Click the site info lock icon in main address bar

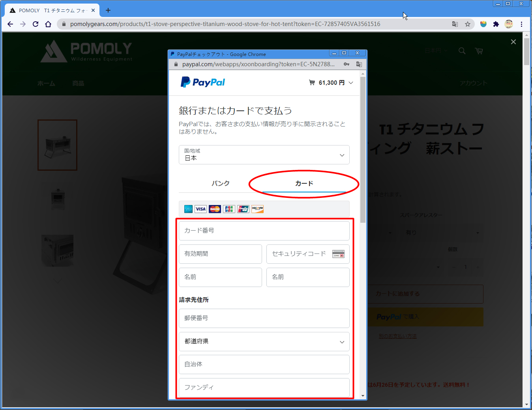[64, 24]
